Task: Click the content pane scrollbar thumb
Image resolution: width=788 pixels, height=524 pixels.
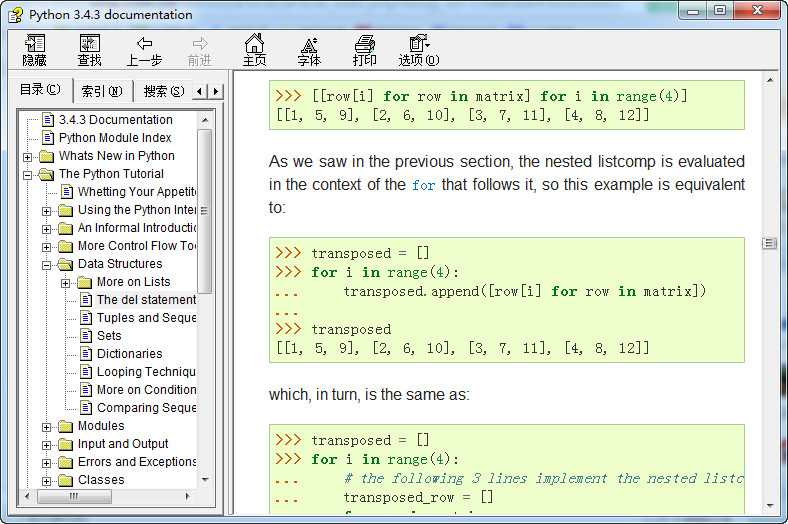Action: [769, 244]
